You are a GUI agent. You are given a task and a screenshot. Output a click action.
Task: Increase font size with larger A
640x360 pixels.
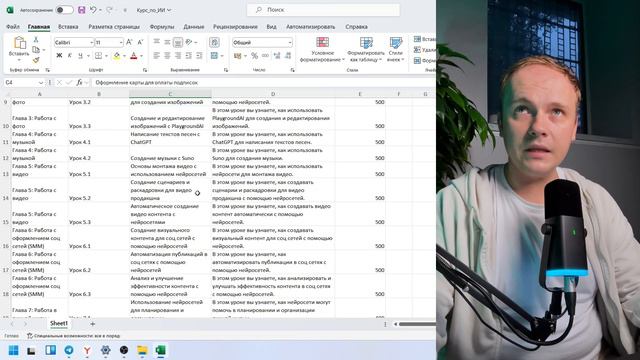[x=129, y=42]
